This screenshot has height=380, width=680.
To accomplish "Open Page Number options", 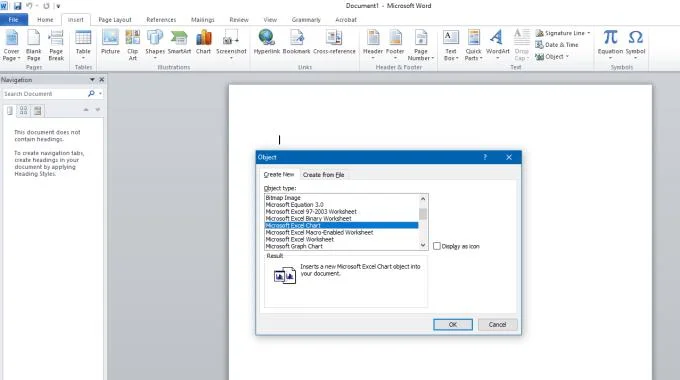I will [x=421, y=45].
